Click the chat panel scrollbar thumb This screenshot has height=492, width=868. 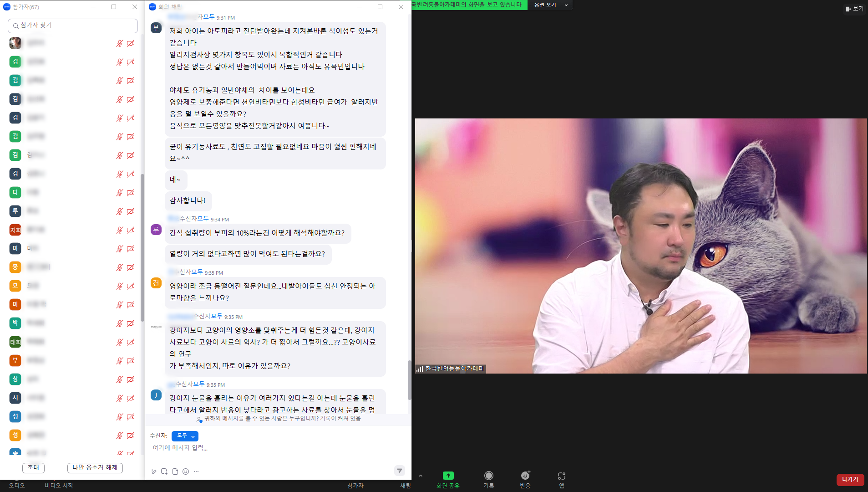click(409, 380)
